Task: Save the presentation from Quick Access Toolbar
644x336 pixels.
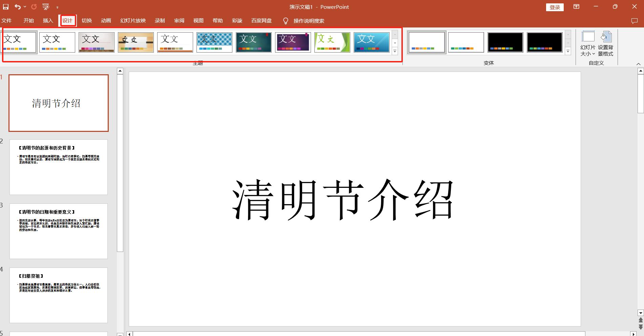Action: point(5,7)
